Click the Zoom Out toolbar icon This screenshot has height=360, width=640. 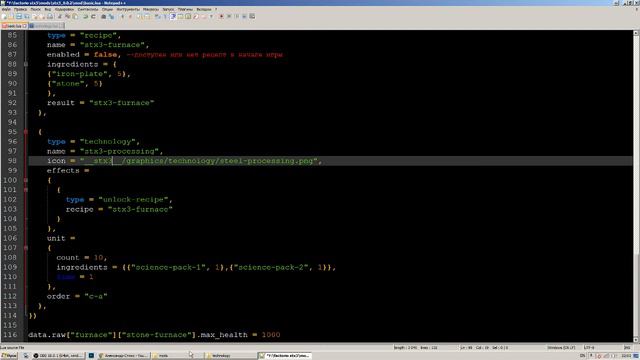click(x=131, y=16)
